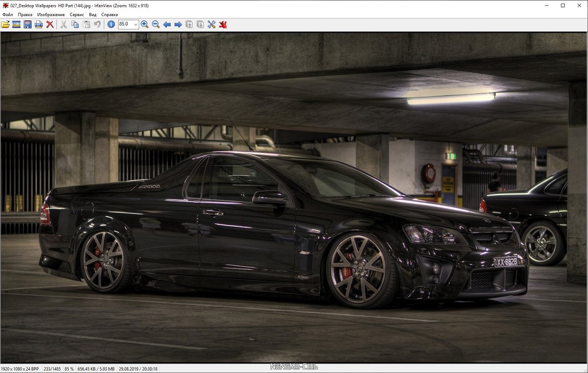Open the Settings wrench icon

pyautogui.click(x=211, y=25)
